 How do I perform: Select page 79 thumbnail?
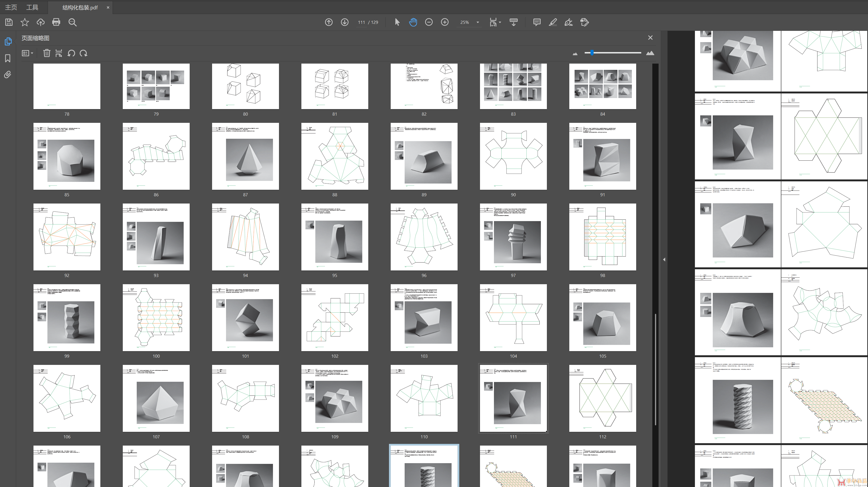(156, 86)
